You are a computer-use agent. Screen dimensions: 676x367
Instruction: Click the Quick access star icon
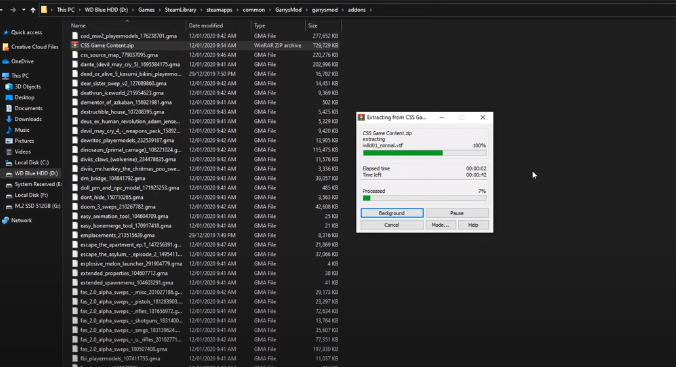[6, 32]
